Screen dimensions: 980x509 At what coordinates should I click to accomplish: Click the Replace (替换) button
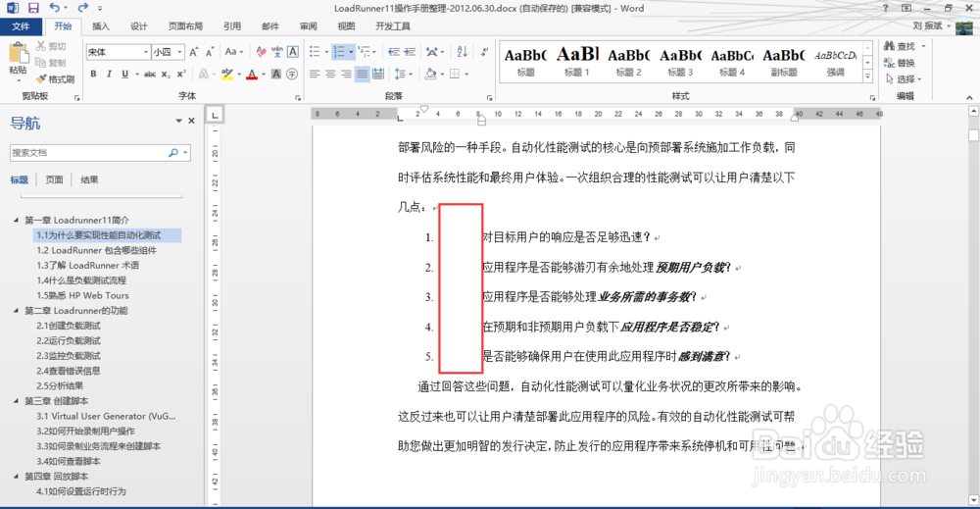[900, 63]
